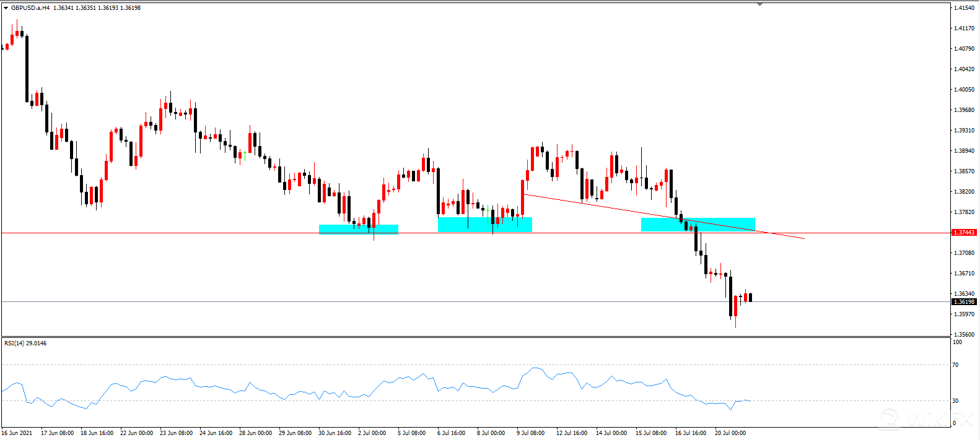This screenshot has width=980, height=440.
Task: Click the WikiFX watermark logo
Action: pos(923,418)
